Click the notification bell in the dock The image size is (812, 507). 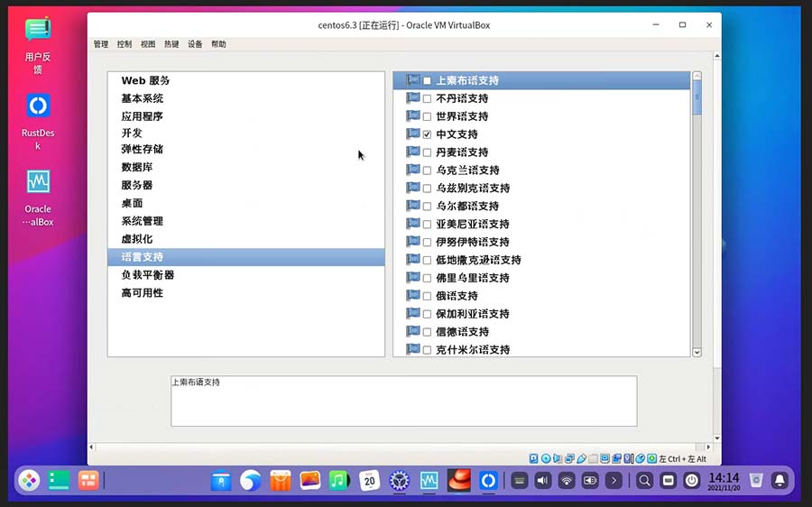(x=780, y=481)
